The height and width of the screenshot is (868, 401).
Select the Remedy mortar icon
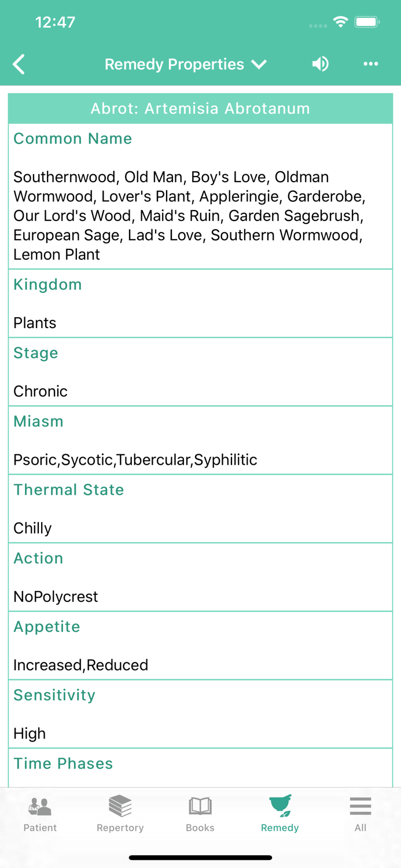[x=280, y=806]
